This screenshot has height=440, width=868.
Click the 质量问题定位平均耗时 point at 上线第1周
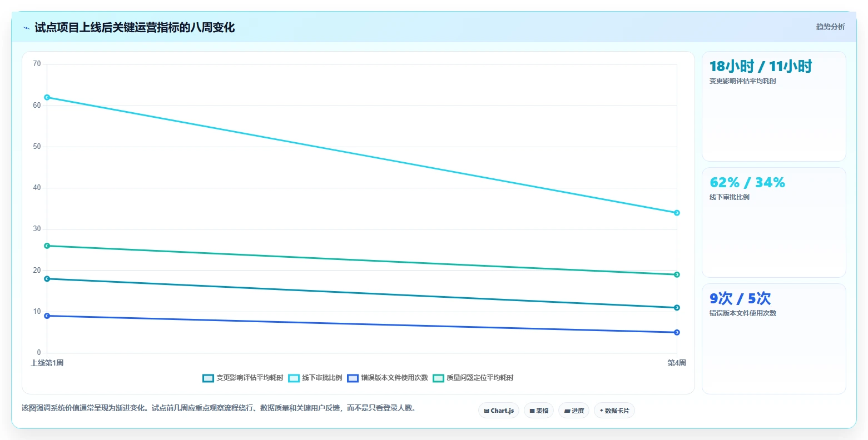47,246
